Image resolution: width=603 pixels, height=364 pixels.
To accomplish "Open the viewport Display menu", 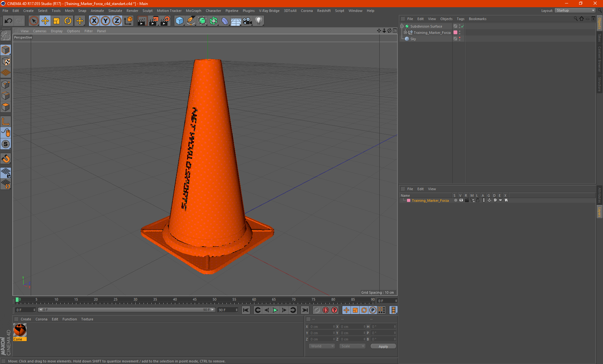I will pos(57,31).
